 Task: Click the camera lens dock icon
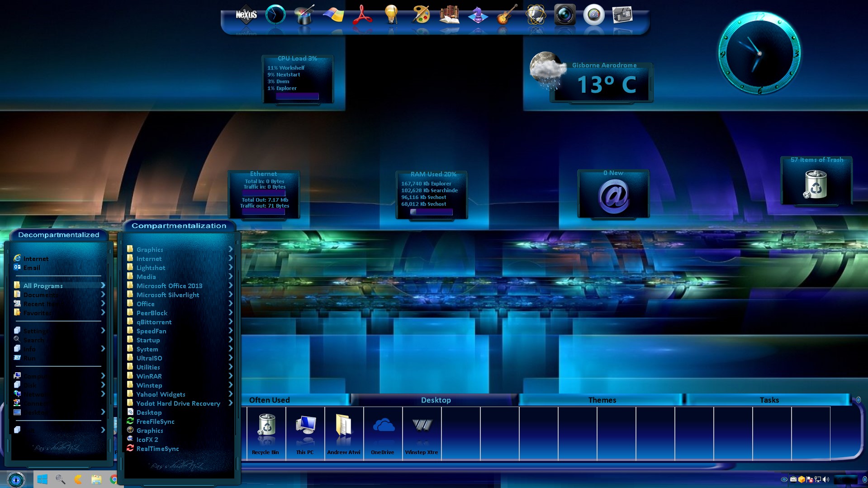[564, 15]
